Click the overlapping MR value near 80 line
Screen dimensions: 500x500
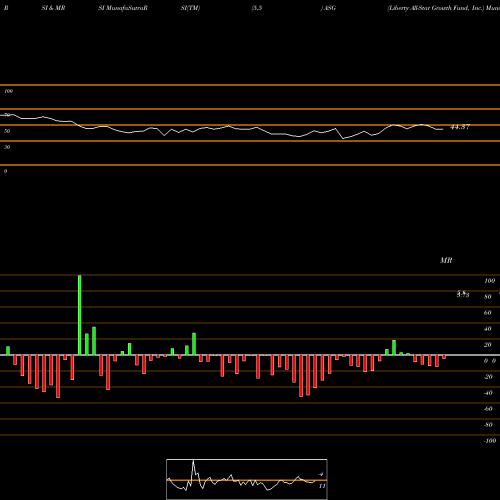click(x=463, y=294)
